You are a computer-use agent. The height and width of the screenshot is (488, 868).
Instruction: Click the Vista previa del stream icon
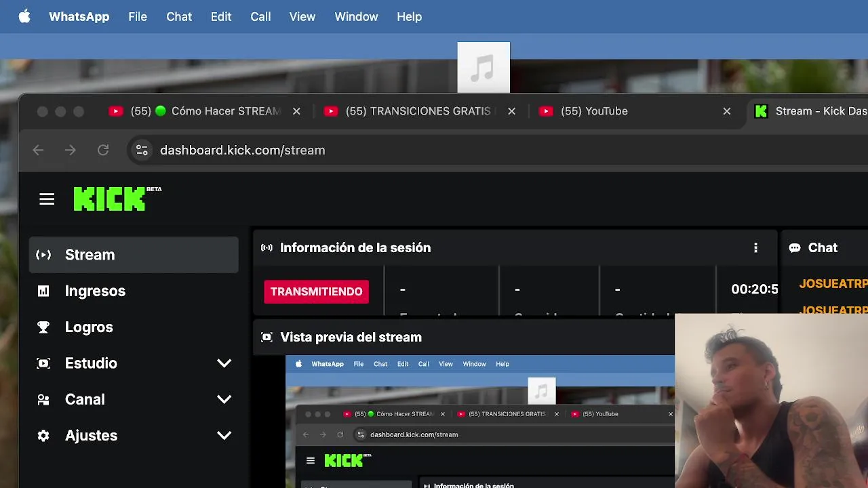[x=267, y=338]
